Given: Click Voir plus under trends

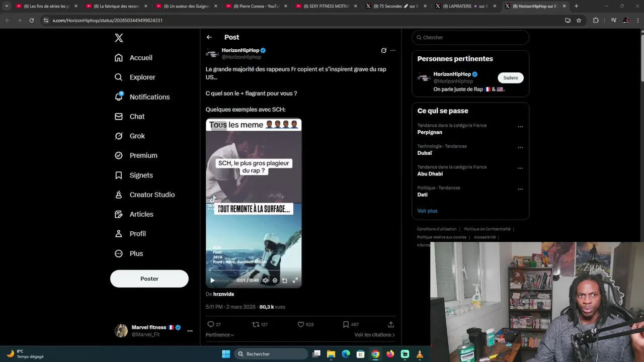Looking at the screenshot, I should (x=427, y=211).
